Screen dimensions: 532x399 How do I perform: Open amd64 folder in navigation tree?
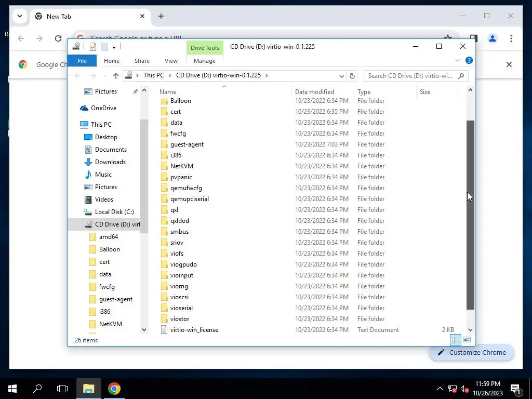(108, 237)
